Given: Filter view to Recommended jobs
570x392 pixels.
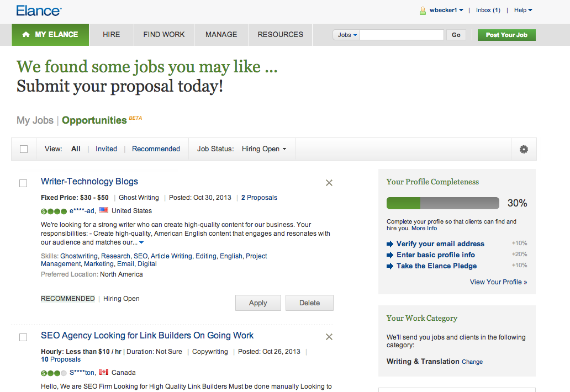Looking at the screenshot, I should coord(156,149).
